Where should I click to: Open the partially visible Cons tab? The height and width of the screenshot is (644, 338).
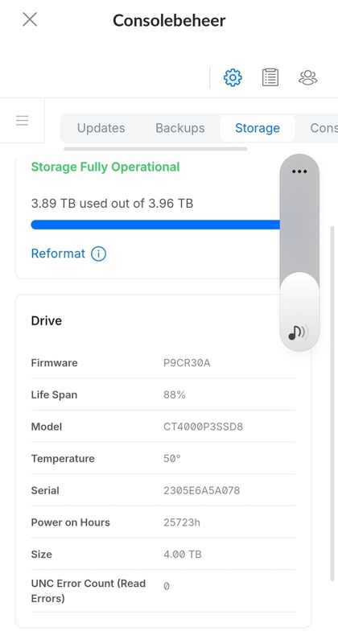click(x=324, y=128)
